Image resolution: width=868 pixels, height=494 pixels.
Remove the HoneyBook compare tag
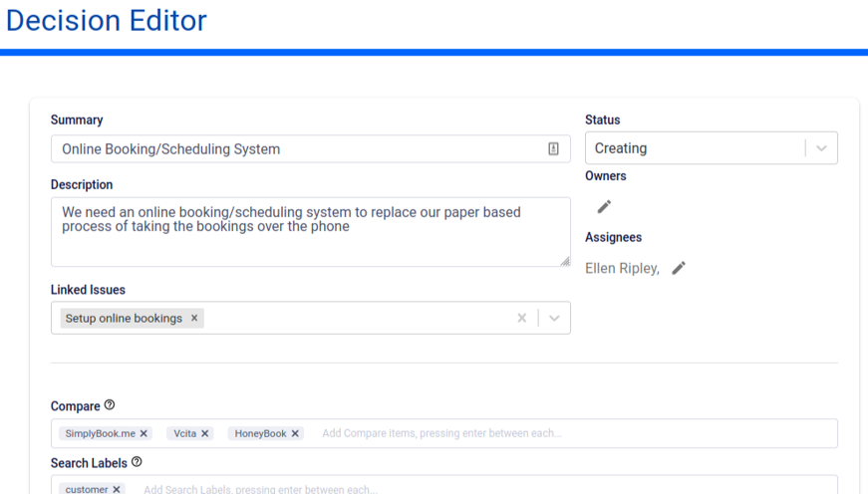click(295, 434)
